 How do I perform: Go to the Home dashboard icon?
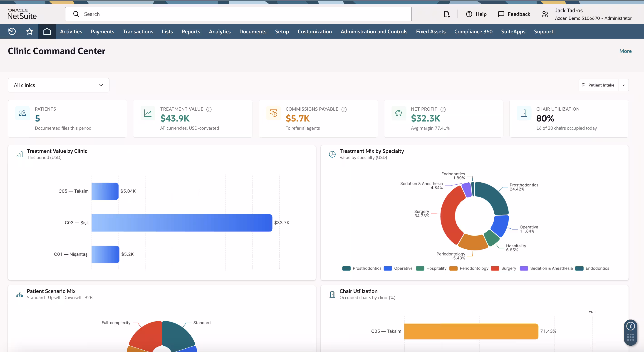point(47,32)
